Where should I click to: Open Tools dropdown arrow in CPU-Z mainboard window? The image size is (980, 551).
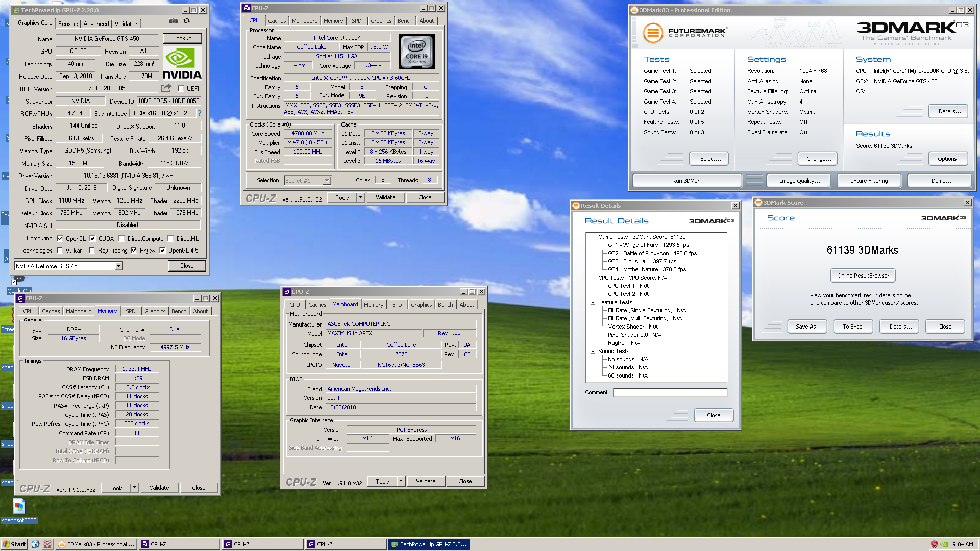[401, 481]
